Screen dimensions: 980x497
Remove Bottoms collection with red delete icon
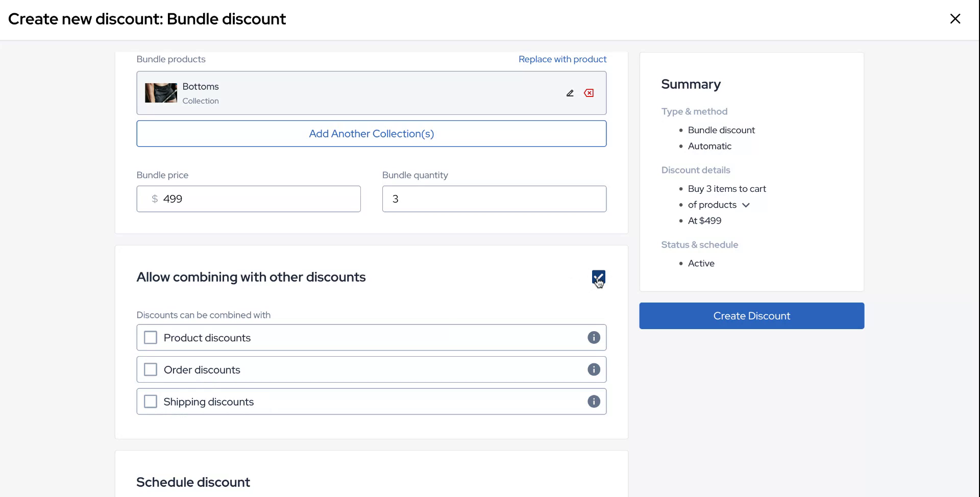(x=589, y=93)
